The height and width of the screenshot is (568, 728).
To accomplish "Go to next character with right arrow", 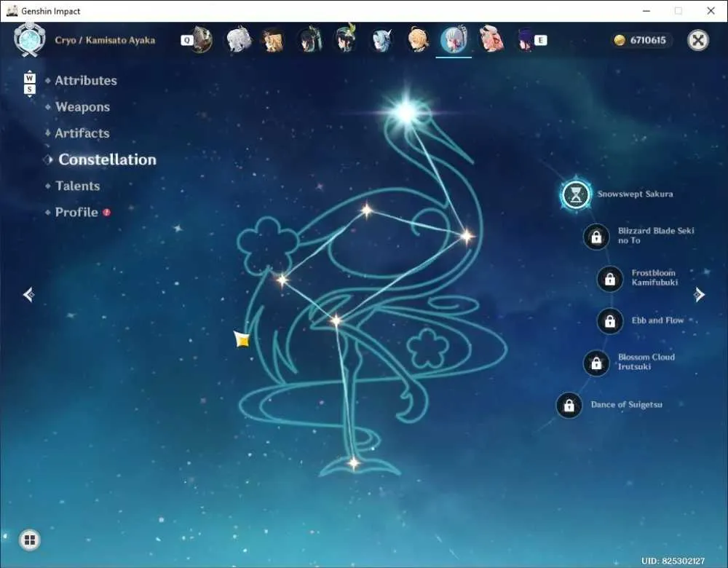I will [699, 294].
